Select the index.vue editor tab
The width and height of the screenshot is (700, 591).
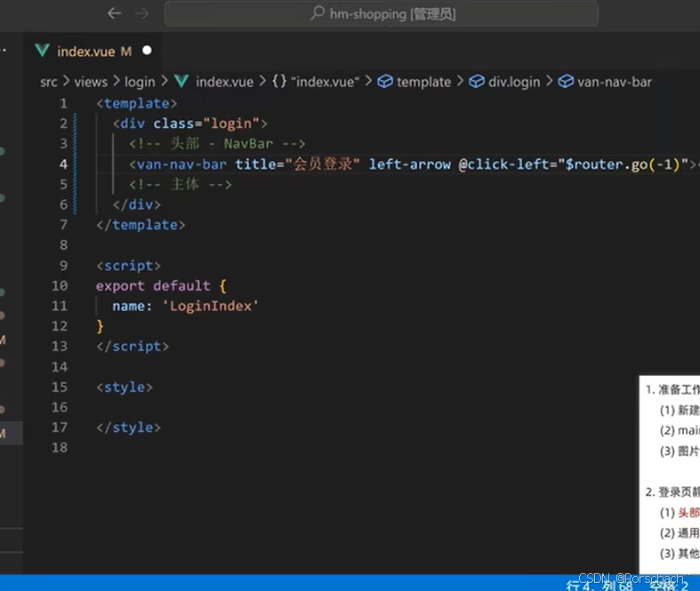pyautogui.click(x=93, y=52)
